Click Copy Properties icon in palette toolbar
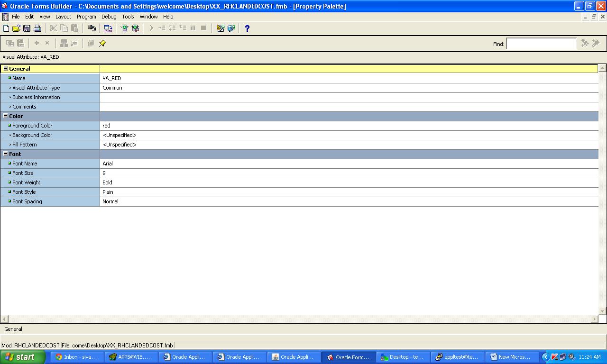 [x=10, y=43]
